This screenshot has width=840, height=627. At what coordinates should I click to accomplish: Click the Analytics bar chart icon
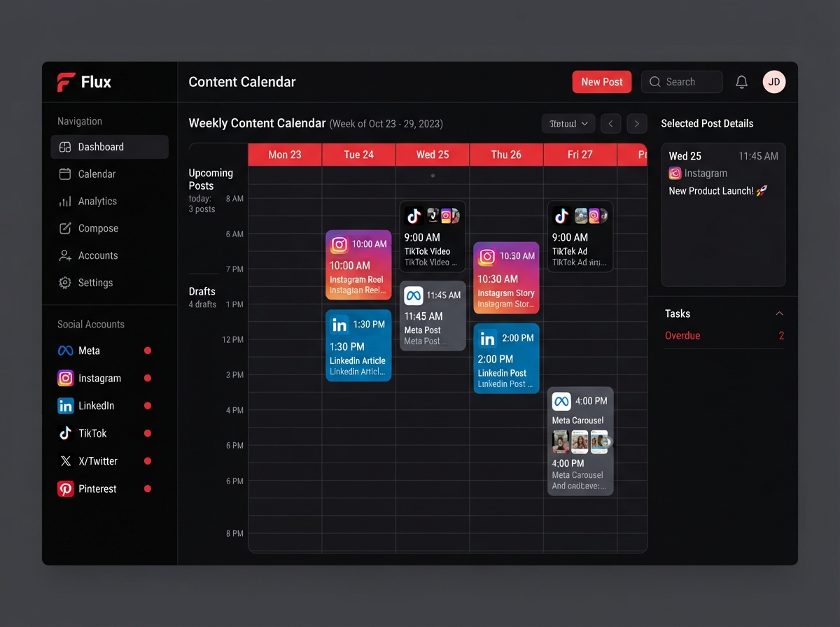coord(65,202)
